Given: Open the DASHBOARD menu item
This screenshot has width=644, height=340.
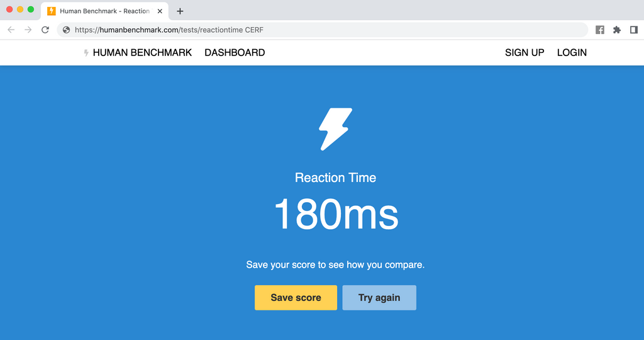Looking at the screenshot, I should 235,53.
